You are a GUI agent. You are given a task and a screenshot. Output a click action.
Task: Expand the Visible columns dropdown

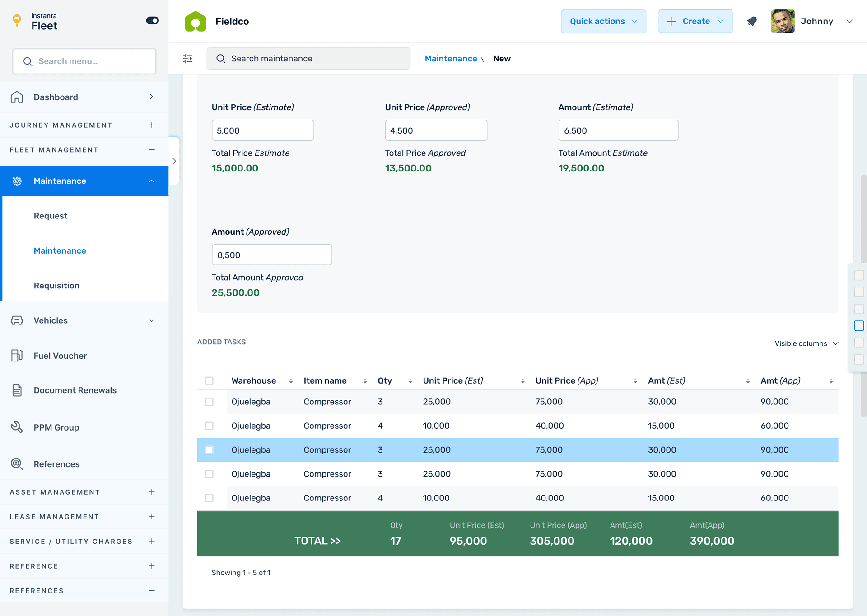806,343
